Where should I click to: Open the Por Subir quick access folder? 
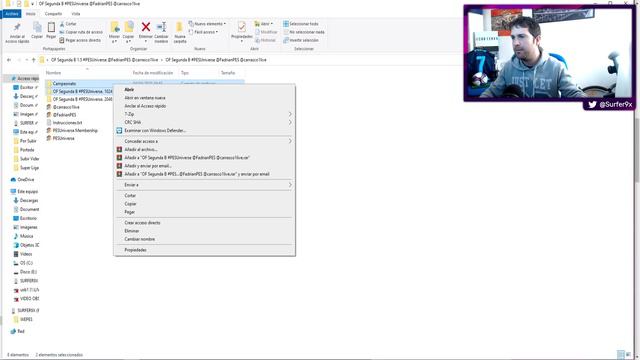[x=25, y=141]
